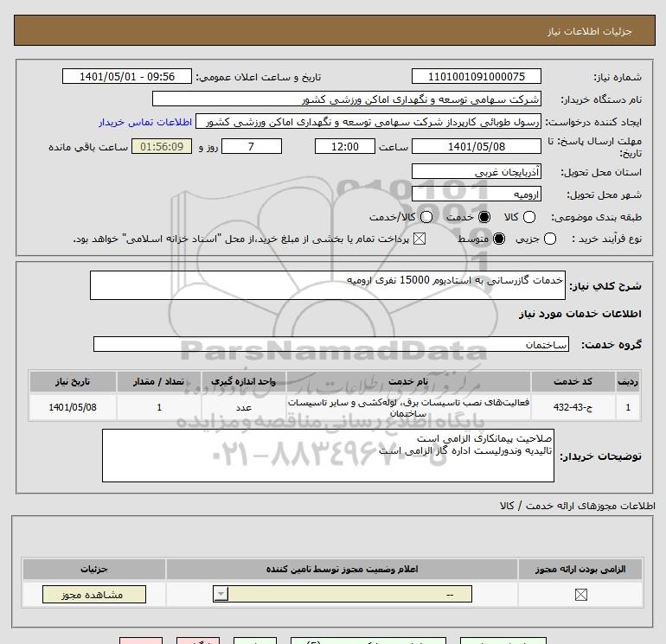Select the کالا radio button
This screenshot has height=644, width=666.
tap(529, 217)
